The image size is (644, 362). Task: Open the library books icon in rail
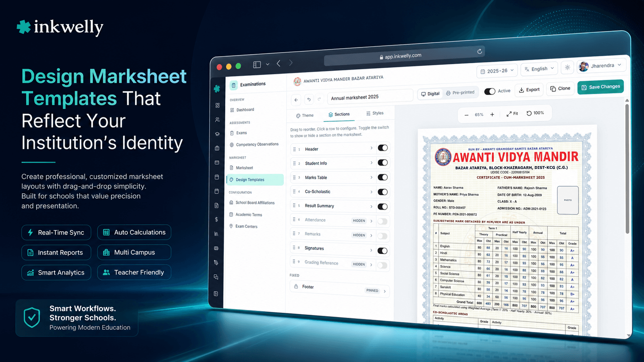(216, 234)
